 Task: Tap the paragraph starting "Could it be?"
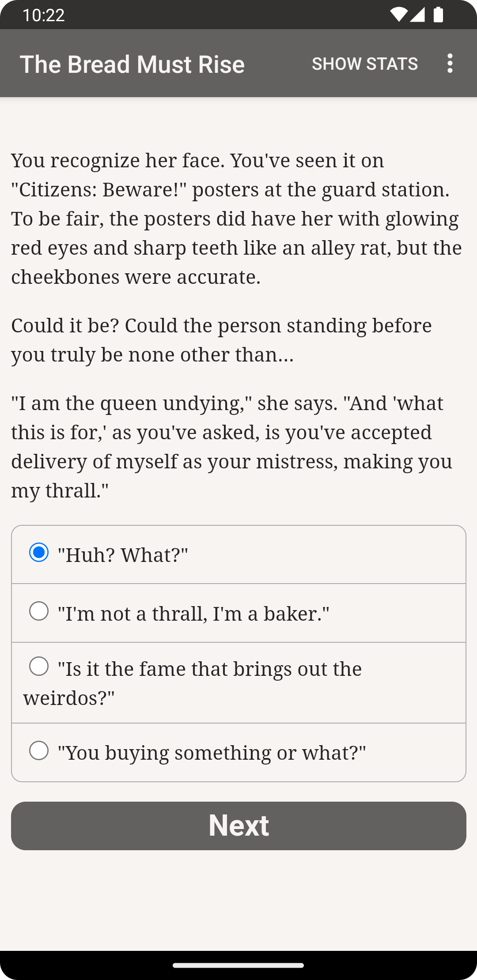pos(221,340)
